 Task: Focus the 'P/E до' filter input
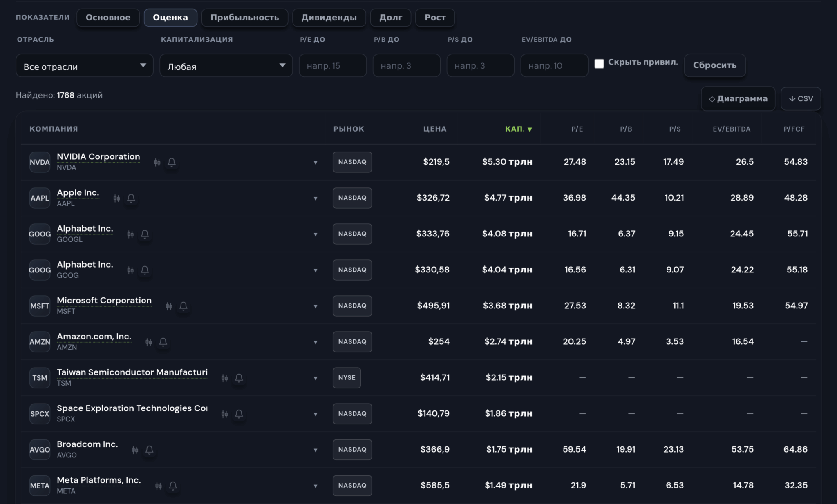333,65
